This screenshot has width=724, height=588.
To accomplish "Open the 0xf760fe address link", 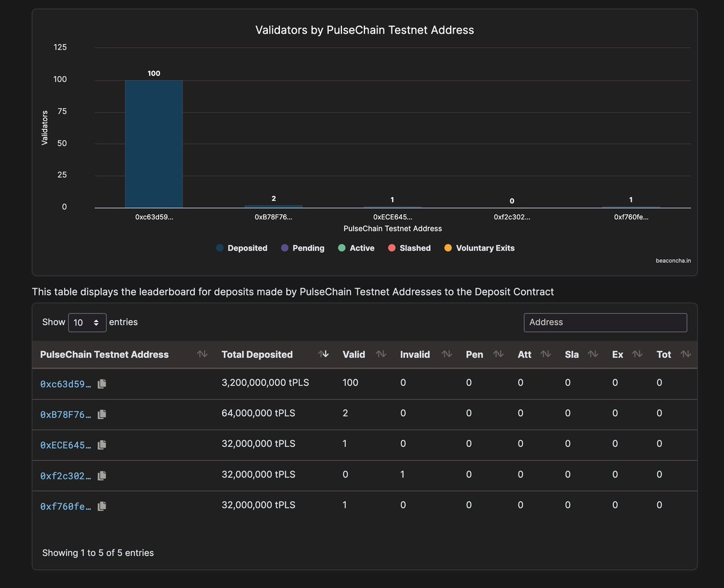I will click(66, 506).
